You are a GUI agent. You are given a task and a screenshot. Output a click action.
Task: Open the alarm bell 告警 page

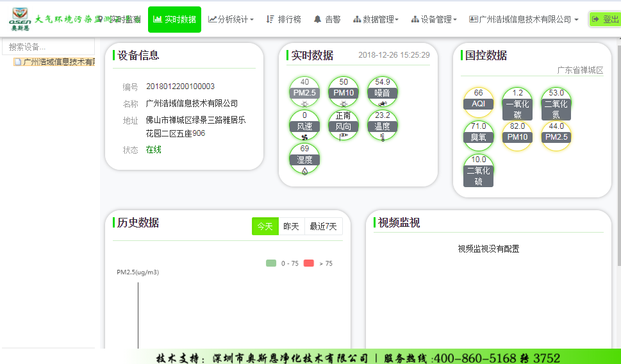(327, 20)
